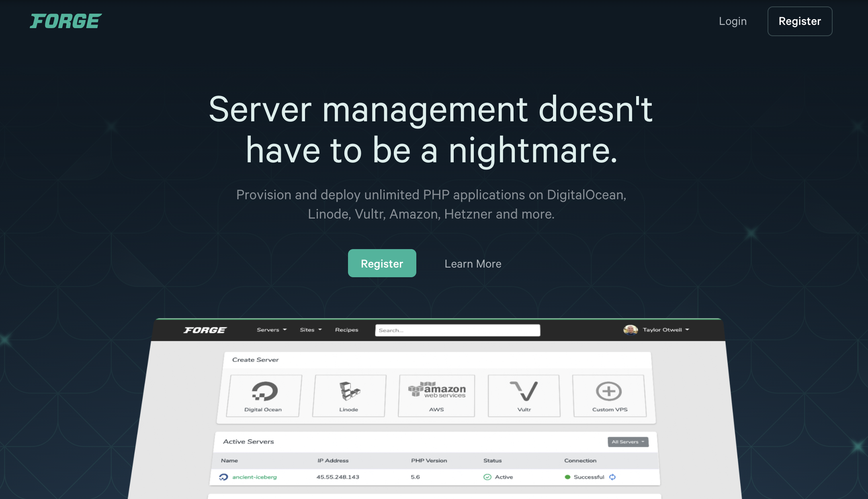The width and height of the screenshot is (868, 499).
Task: Click the Register button
Action: pos(799,21)
